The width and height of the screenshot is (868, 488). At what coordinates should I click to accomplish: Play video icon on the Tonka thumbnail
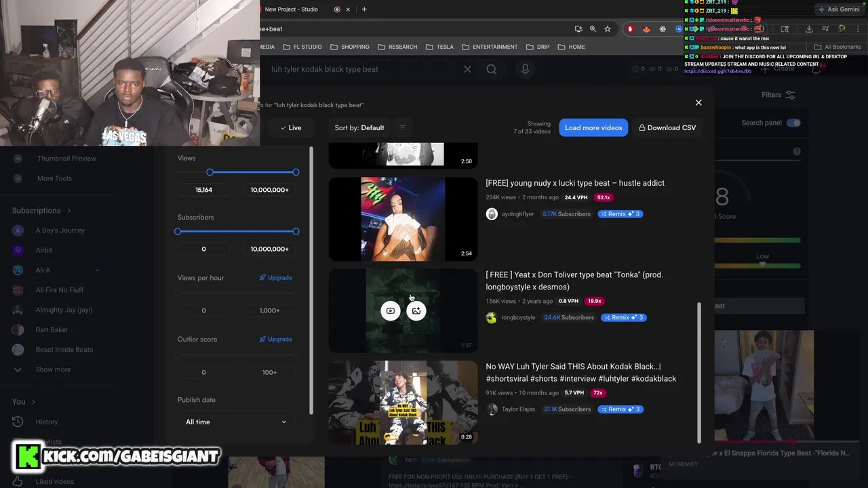pos(391,310)
